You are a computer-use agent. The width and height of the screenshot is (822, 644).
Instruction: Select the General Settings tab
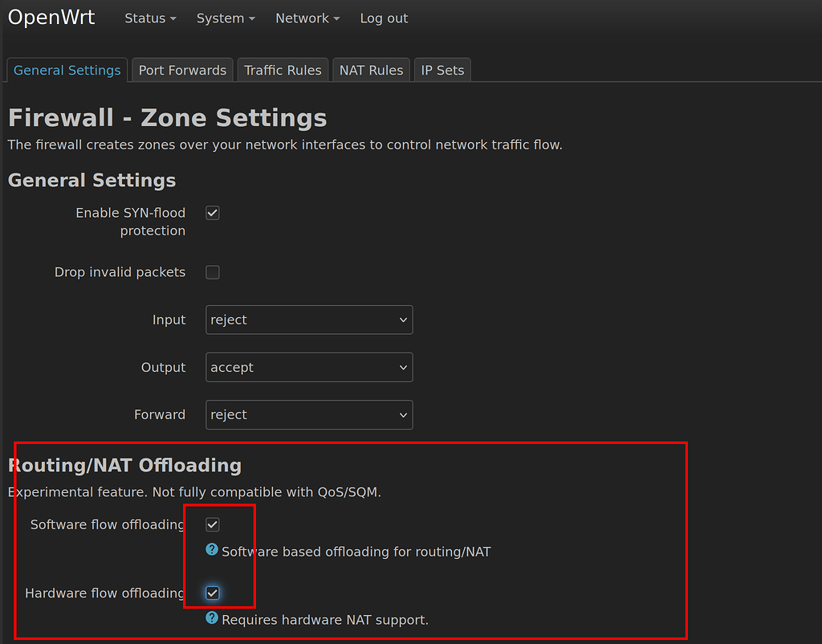coord(67,70)
